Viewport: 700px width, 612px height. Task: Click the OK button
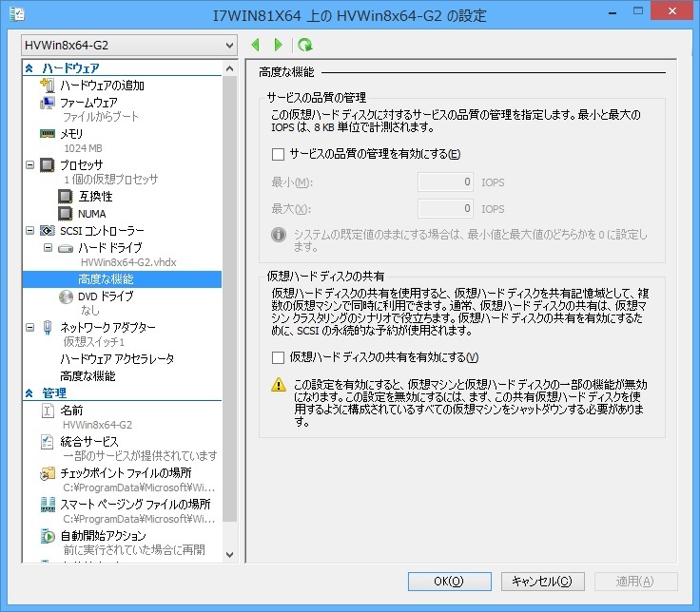coord(448,581)
